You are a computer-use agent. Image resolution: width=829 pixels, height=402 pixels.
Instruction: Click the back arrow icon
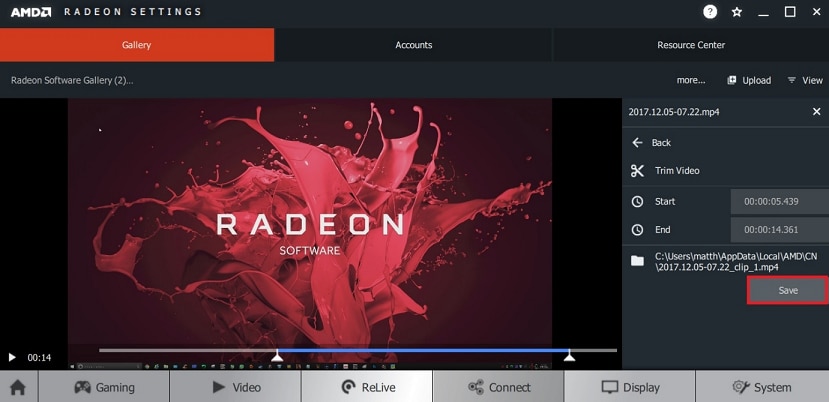coord(637,142)
